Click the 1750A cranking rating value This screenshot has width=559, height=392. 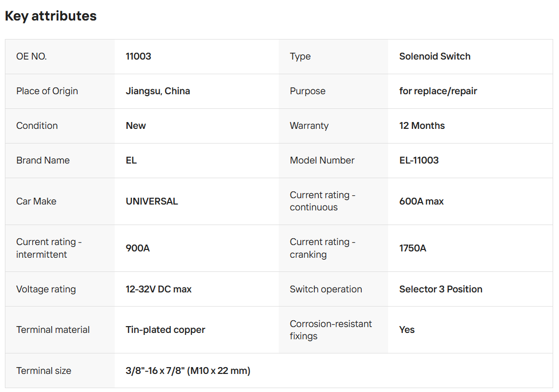(x=413, y=248)
